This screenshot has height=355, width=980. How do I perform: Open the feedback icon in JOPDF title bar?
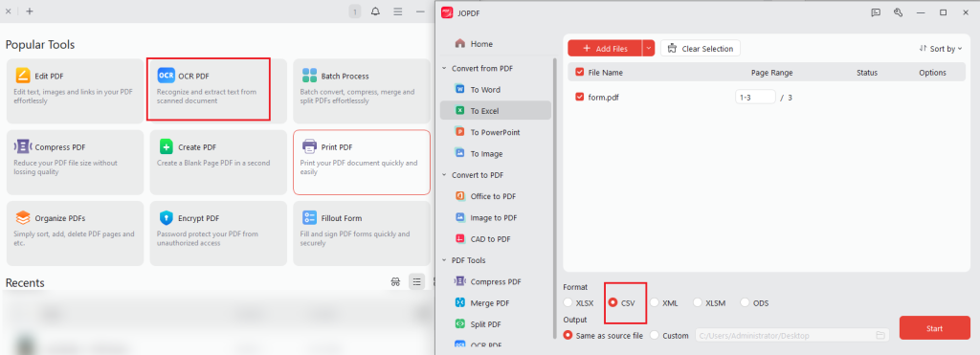coord(876,12)
